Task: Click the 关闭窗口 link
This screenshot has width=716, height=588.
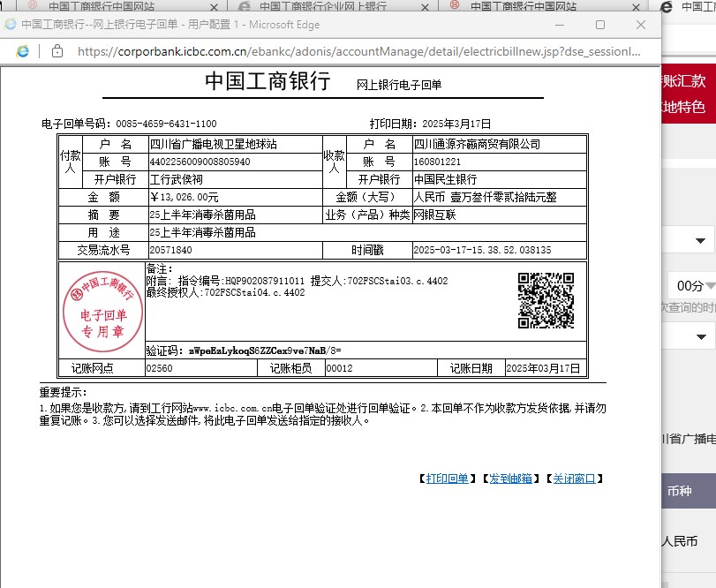Action: pyautogui.click(x=574, y=479)
